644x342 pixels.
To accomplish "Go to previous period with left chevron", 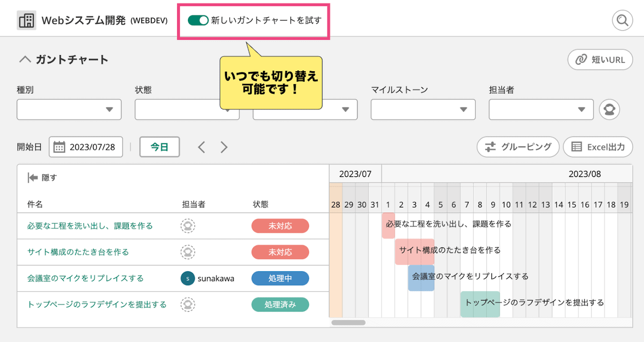I will 201,147.
